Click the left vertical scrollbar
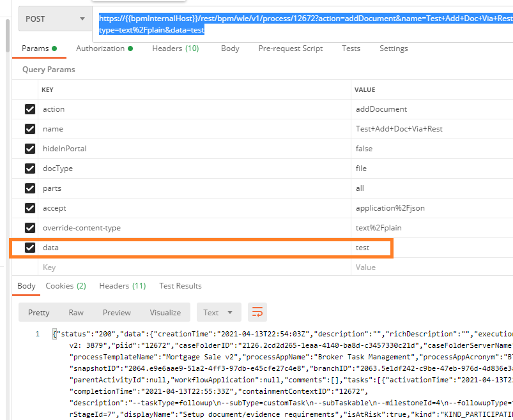513x420 pixels. point(8,36)
